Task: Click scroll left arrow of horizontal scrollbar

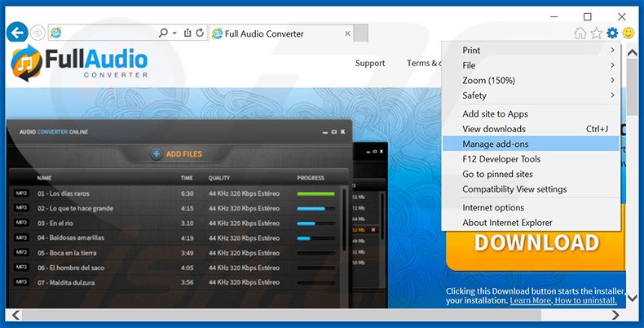Action: pyautogui.click(x=15, y=315)
